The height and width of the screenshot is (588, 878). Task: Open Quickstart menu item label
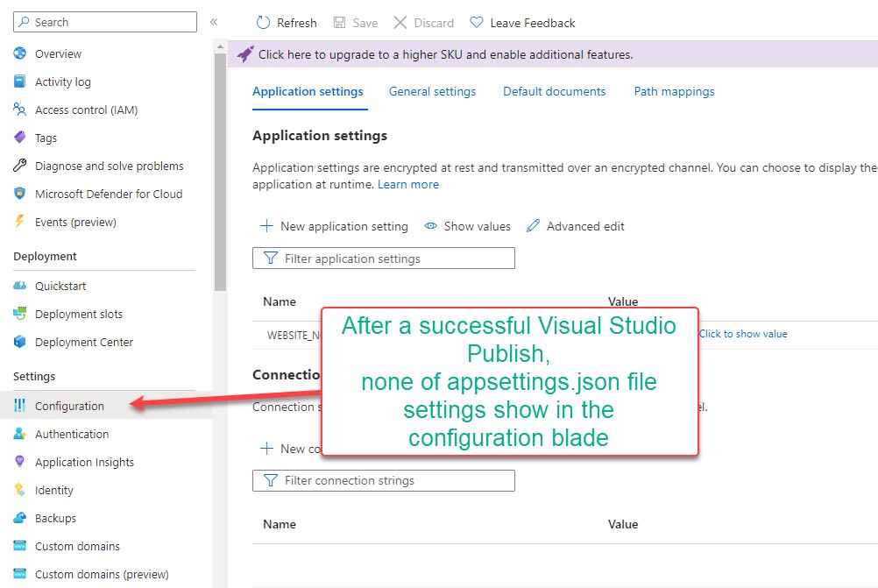[60, 286]
